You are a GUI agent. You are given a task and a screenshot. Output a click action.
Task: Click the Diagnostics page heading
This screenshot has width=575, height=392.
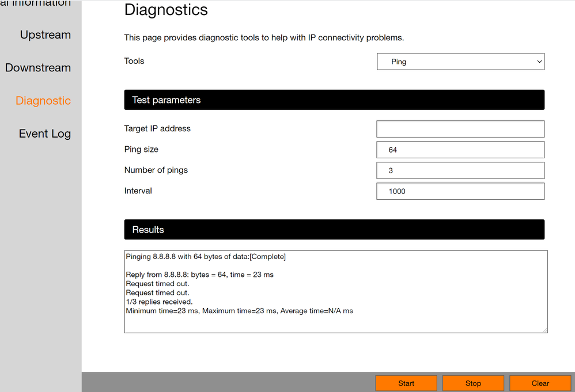166,10
